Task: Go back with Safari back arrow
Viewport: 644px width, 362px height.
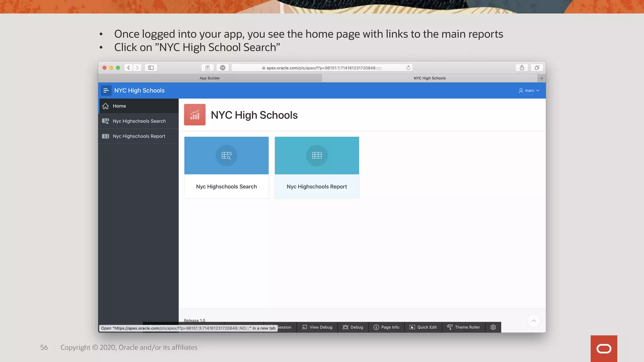Action: (128, 68)
